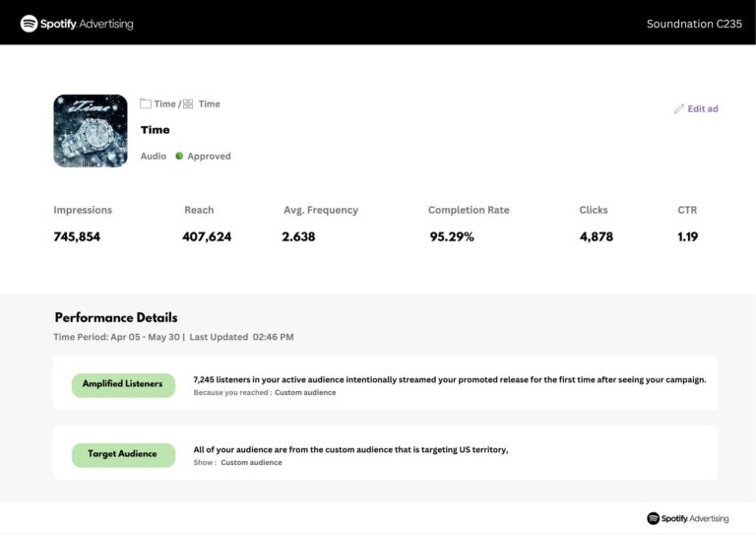Select the Time Period Apr 05 - May 30 text
This screenshot has height=535, width=756.
tap(117, 337)
